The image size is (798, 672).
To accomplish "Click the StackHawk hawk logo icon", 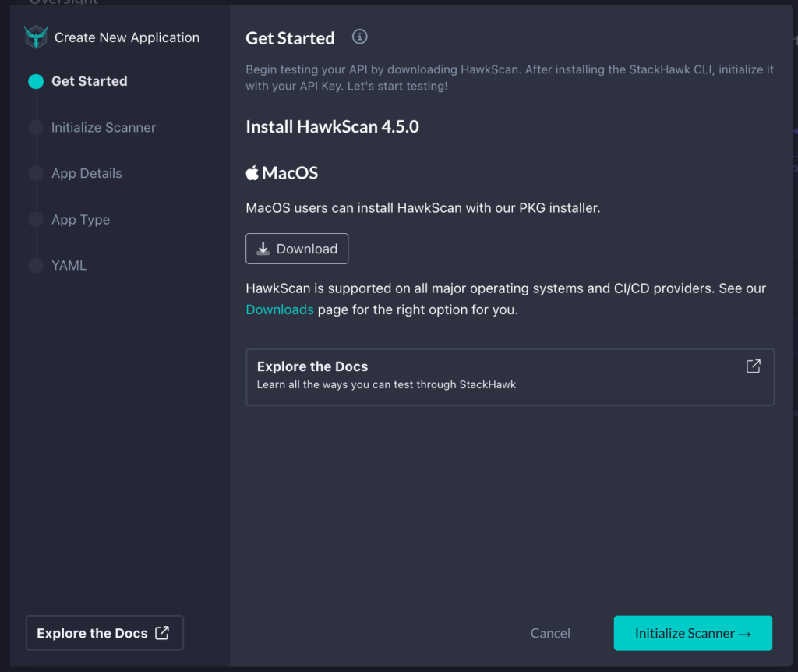I will tap(34, 36).
